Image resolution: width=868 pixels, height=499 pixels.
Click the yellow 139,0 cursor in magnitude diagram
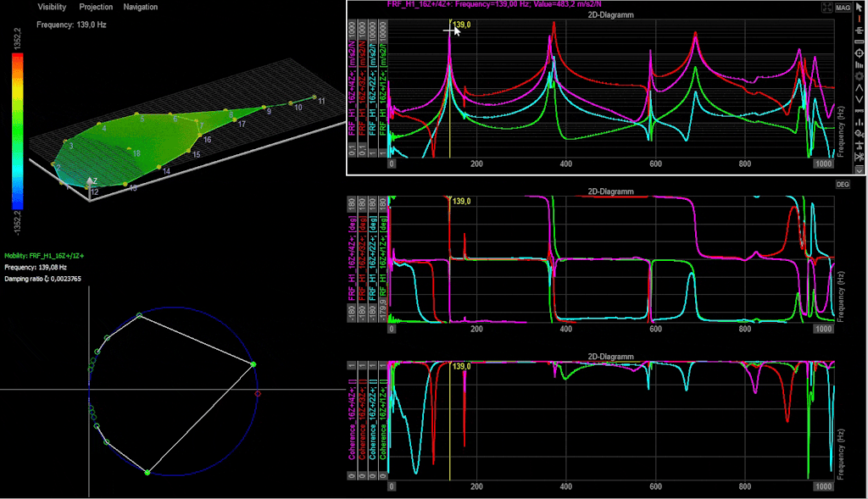461,25
